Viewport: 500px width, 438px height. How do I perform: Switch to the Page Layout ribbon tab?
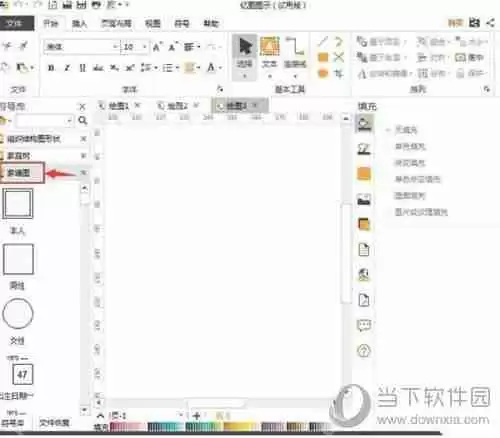coord(116,23)
